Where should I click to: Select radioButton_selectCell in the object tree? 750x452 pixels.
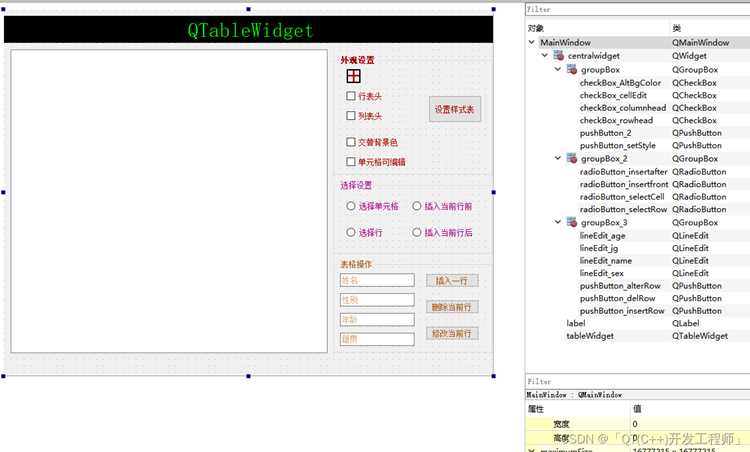(622, 197)
